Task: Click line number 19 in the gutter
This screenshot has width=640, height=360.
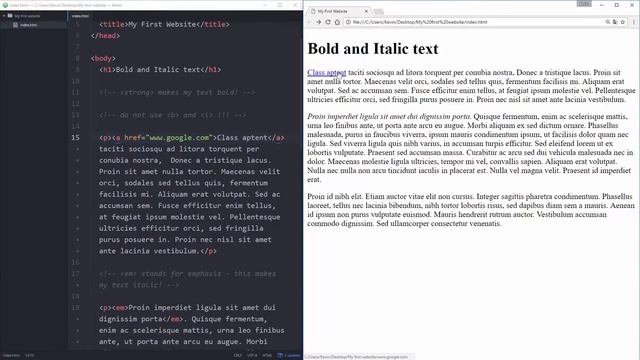Action: click(76, 308)
